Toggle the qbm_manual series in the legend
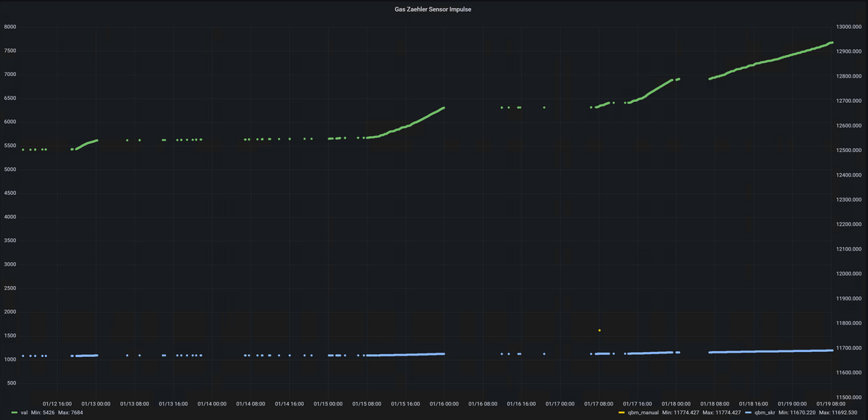Image resolution: width=868 pixels, height=420 pixels. [642, 412]
